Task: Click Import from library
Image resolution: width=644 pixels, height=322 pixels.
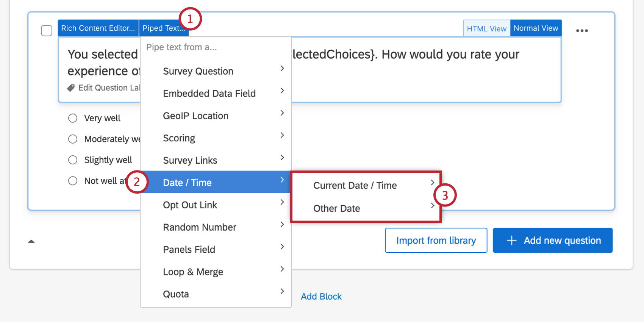Action: pos(436,240)
